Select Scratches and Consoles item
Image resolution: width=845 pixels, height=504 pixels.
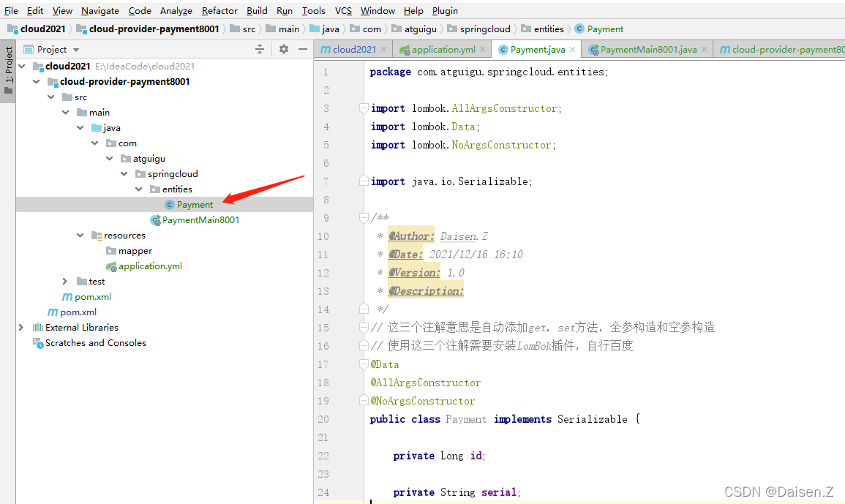[x=95, y=343]
